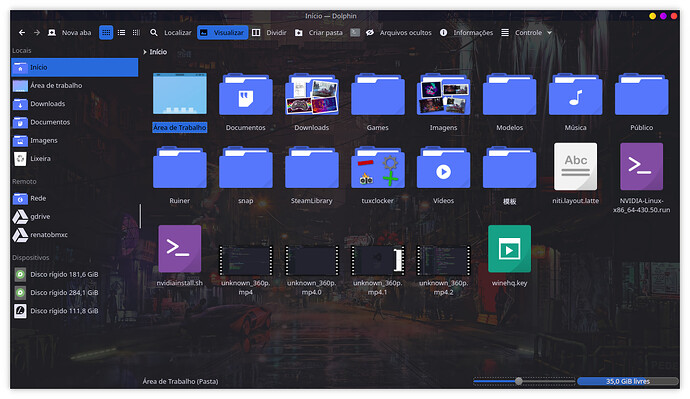The width and height of the screenshot is (690, 399).
Task: Select the niti.layout.latte file
Action: pos(576,166)
